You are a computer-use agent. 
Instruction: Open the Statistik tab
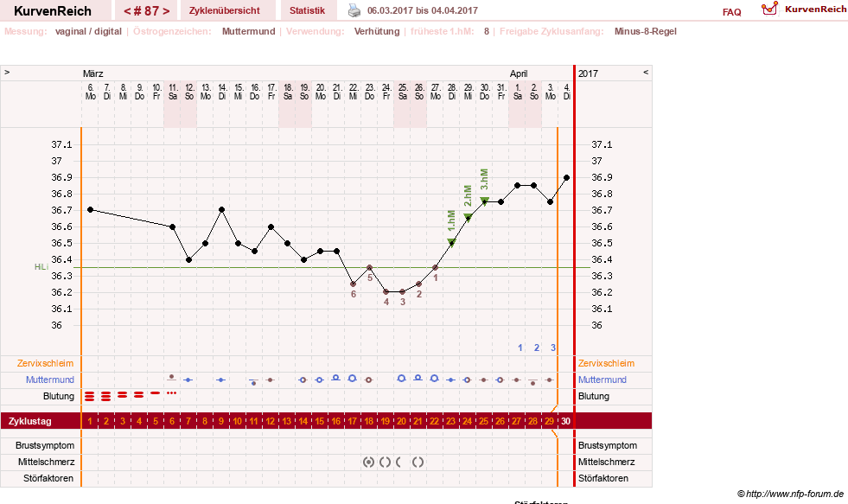pyautogui.click(x=307, y=10)
